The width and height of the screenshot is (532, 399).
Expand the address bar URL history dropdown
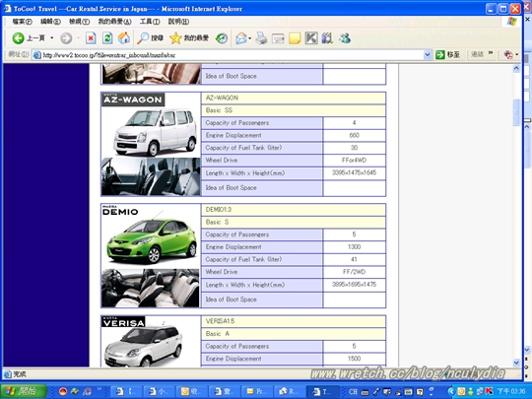click(428, 54)
